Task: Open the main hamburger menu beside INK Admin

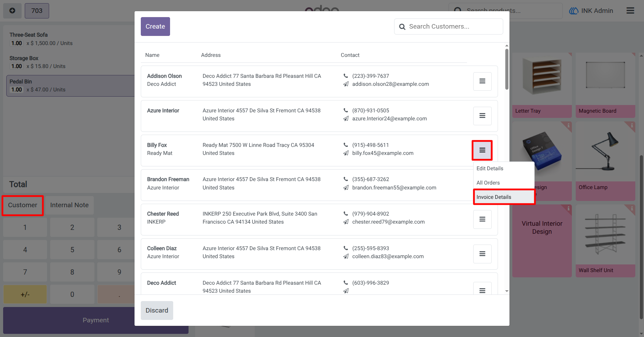Action: tap(630, 10)
